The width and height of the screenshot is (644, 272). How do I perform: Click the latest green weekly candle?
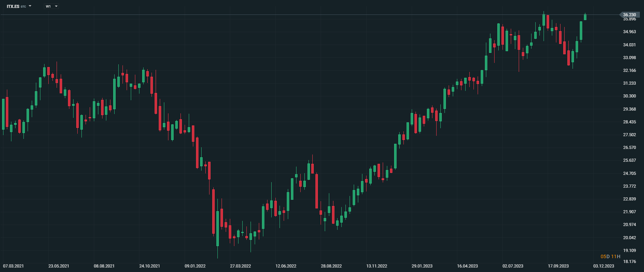(x=585, y=17)
